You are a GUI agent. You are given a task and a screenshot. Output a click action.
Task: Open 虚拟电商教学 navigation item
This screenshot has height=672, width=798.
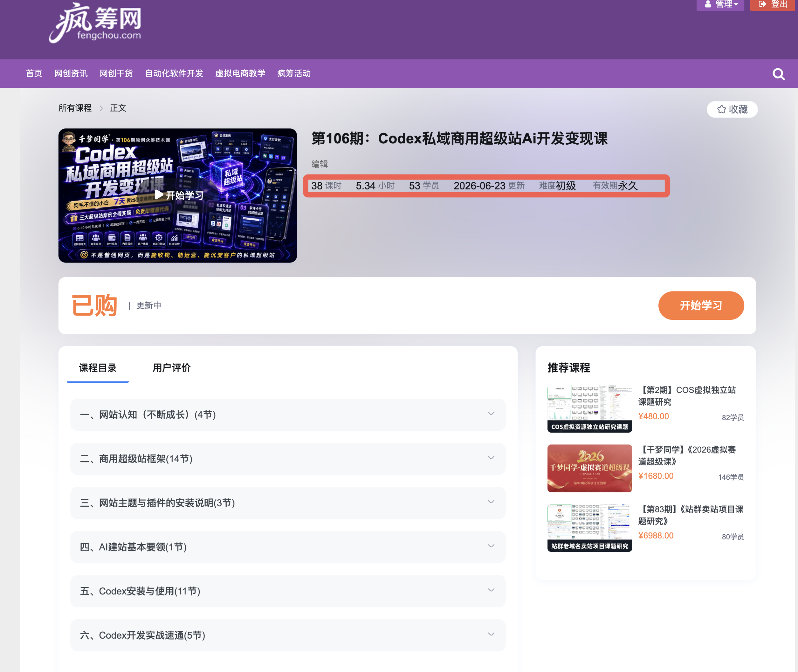(240, 74)
